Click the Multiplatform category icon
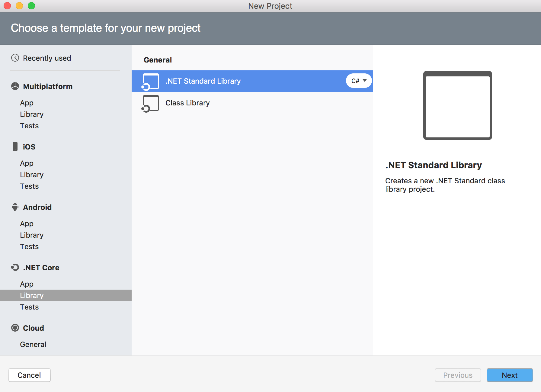Screen dimensions: 541x392 [15, 86]
